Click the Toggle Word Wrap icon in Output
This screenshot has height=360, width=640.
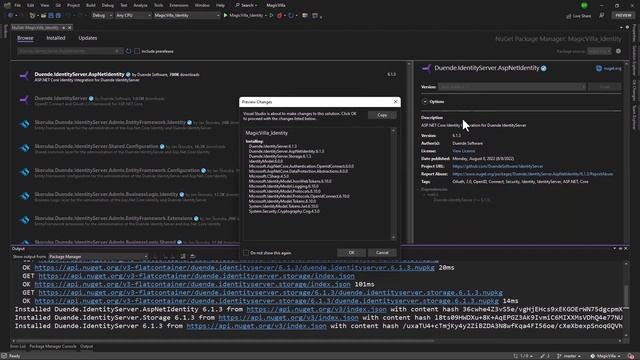[193, 257]
